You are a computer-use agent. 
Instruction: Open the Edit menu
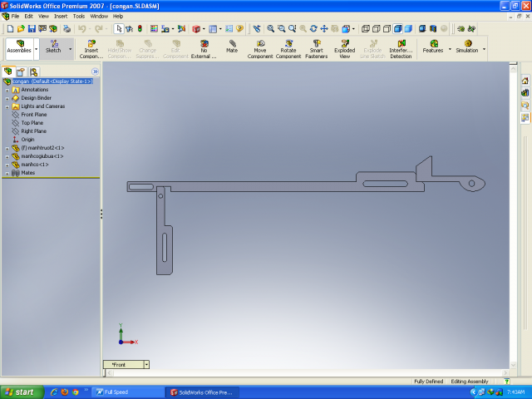pos(29,17)
